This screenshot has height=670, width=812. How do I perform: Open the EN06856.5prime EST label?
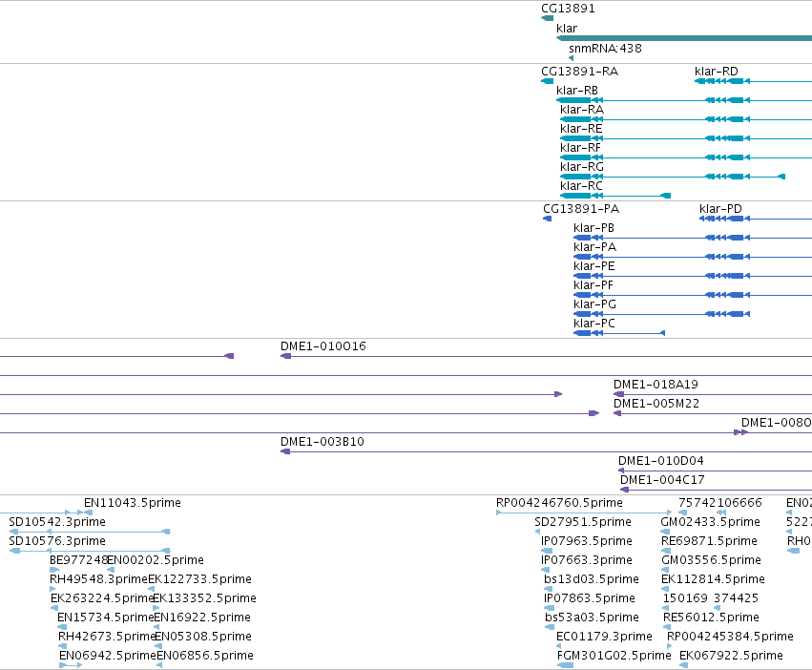pos(205,656)
